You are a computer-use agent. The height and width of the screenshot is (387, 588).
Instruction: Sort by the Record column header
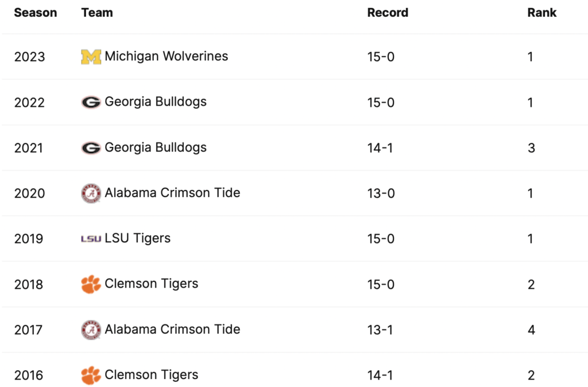tap(388, 13)
